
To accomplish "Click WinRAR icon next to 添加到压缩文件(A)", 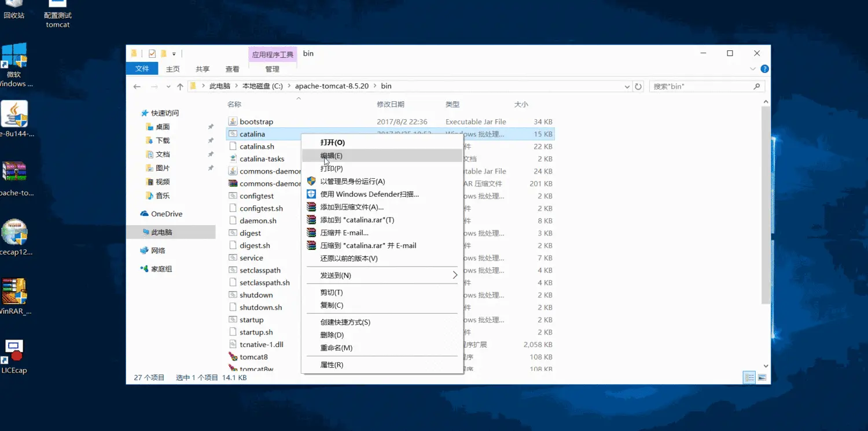I will click(x=311, y=207).
